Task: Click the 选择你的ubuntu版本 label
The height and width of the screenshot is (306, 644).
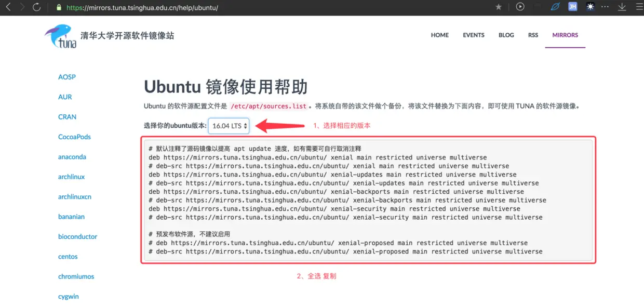Action: pyautogui.click(x=175, y=126)
